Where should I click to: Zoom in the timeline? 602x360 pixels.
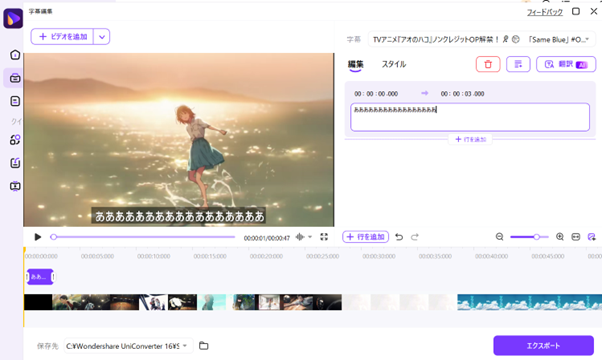tap(560, 237)
